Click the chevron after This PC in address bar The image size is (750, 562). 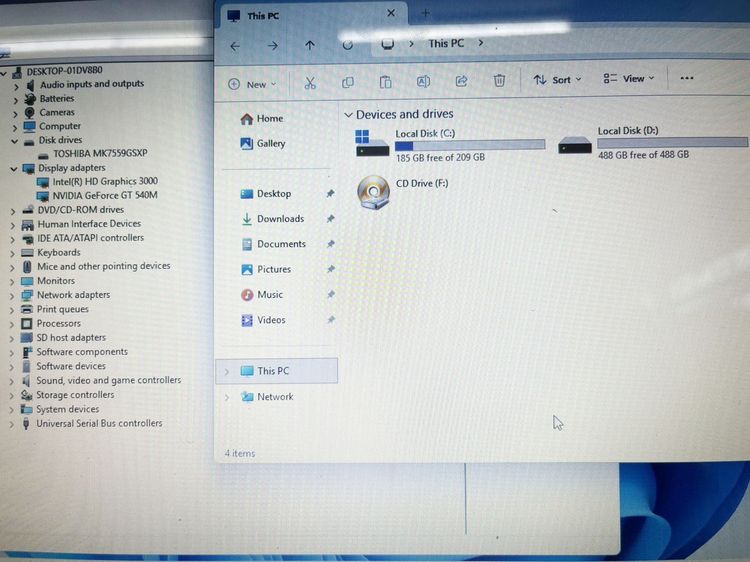[481, 43]
